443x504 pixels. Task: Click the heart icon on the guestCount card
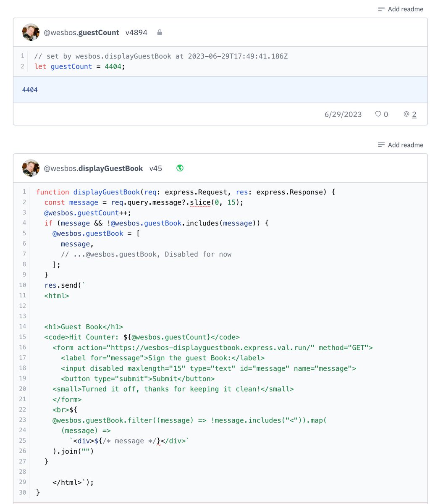378,114
